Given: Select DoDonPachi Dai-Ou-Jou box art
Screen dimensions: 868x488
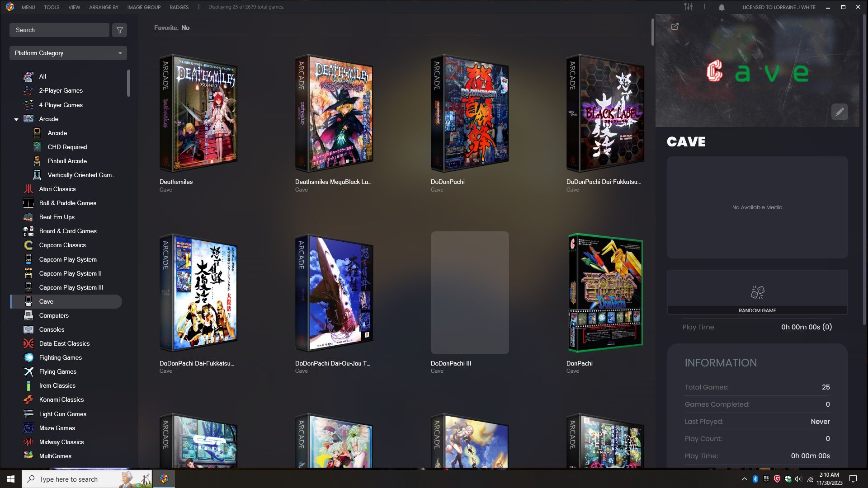Looking at the screenshot, I should tap(334, 293).
